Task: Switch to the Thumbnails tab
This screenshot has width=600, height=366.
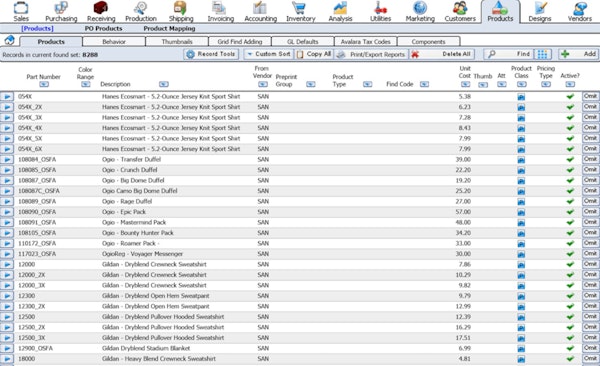Action: click(177, 41)
